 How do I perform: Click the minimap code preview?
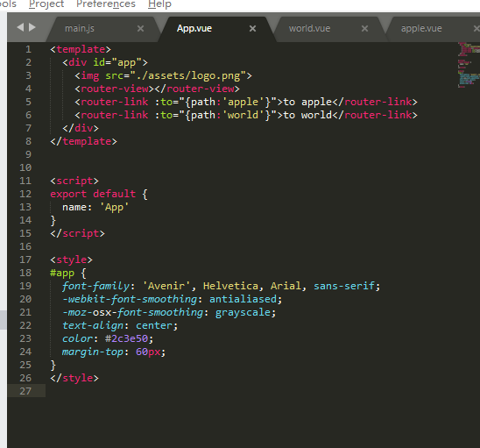(x=469, y=65)
